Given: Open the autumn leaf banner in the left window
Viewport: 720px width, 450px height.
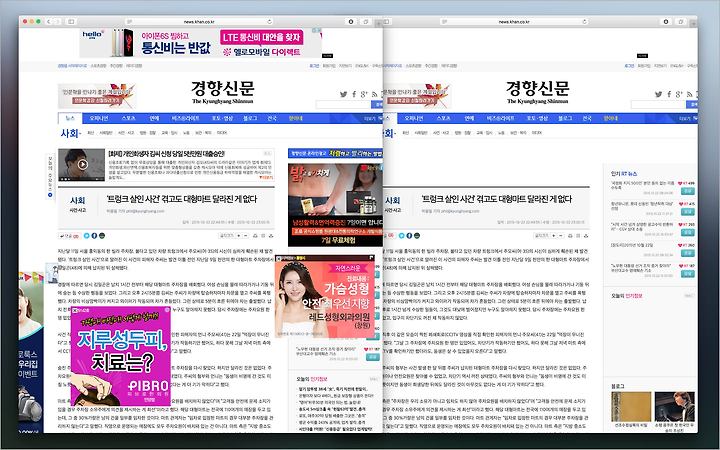Looking at the screenshot, I should (97, 96).
